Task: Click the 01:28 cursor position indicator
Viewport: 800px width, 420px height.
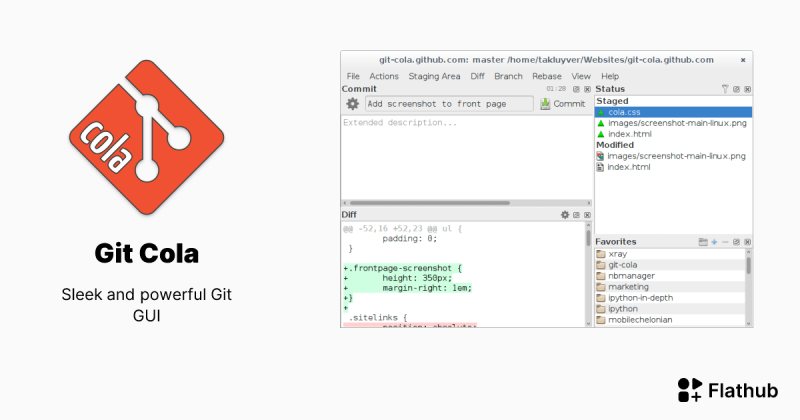Action: pos(556,89)
